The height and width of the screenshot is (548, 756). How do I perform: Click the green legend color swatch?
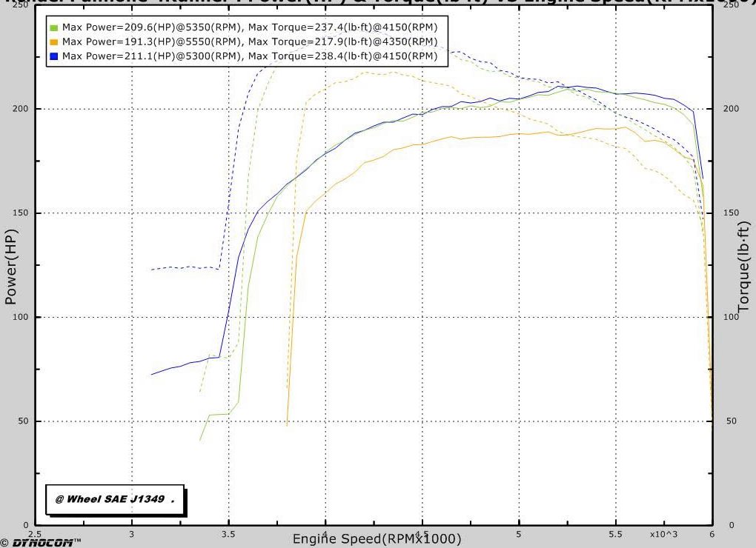point(54,27)
